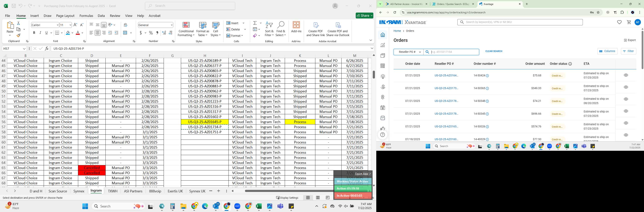
Task: Decrease font size with the smaller A icon
Action: pyautogui.click(x=82, y=25)
